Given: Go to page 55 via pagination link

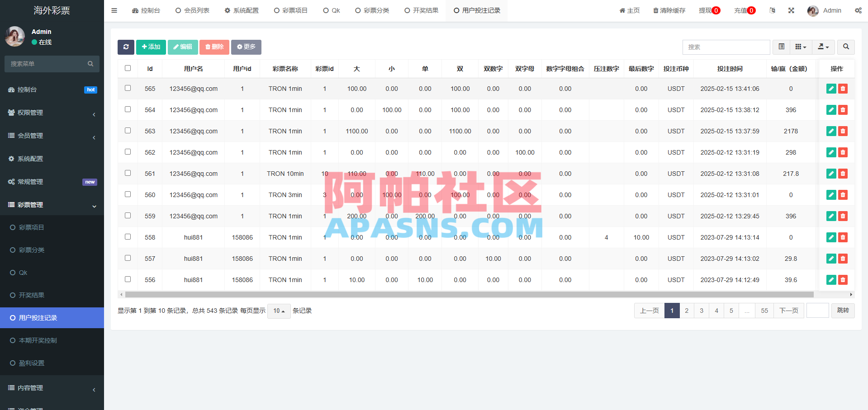Looking at the screenshot, I should click(764, 311).
